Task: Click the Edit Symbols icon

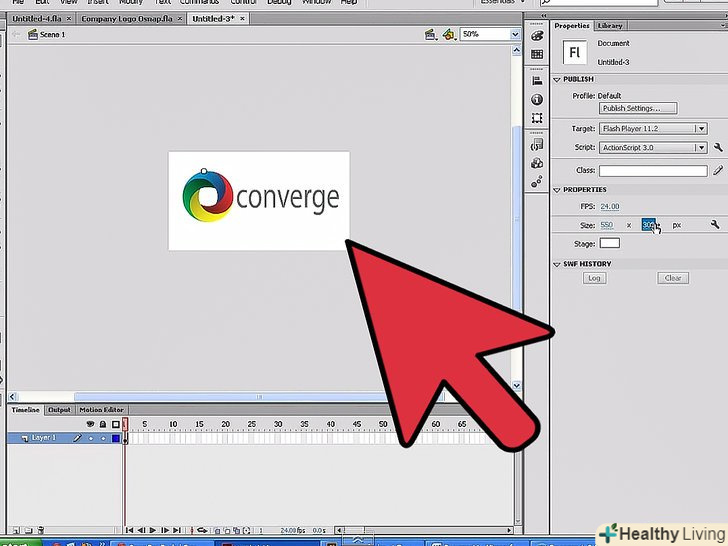Action: tap(449, 34)
